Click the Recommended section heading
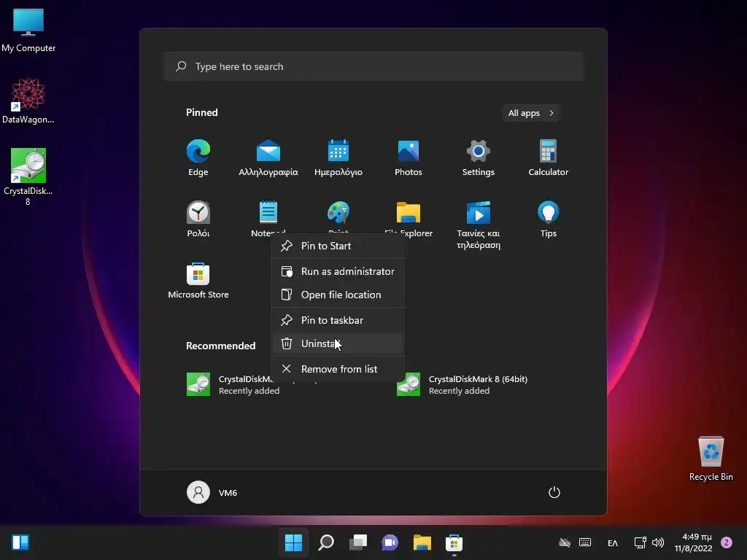Screen dimensions: 747x560 click(220, 346)
